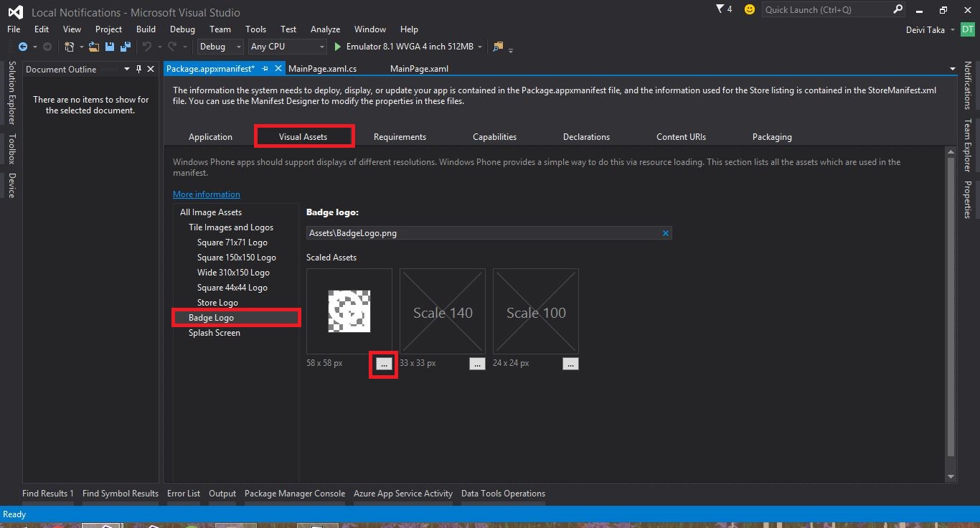Open the File menu

pos(14,29)
